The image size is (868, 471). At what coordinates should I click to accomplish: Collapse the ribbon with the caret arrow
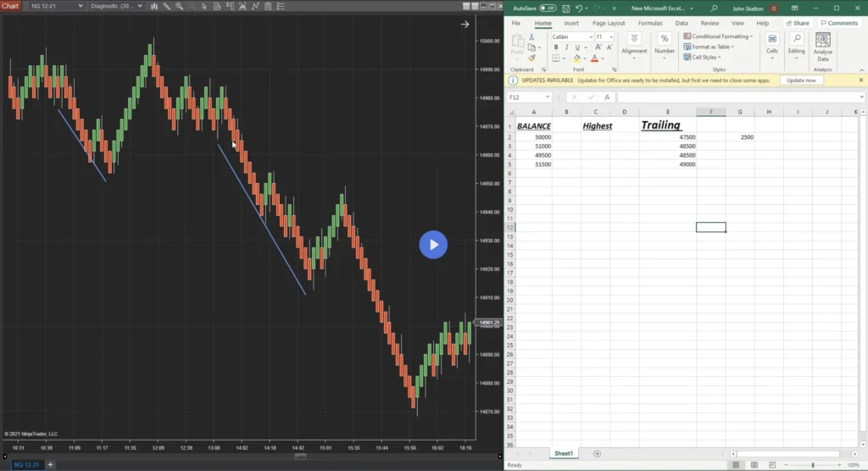coord(861,69)
